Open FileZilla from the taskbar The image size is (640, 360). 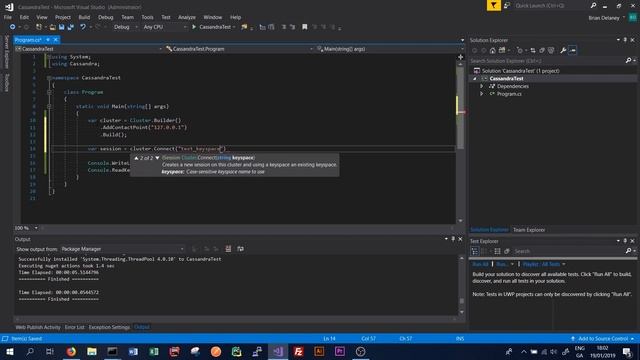pos(299,351)
